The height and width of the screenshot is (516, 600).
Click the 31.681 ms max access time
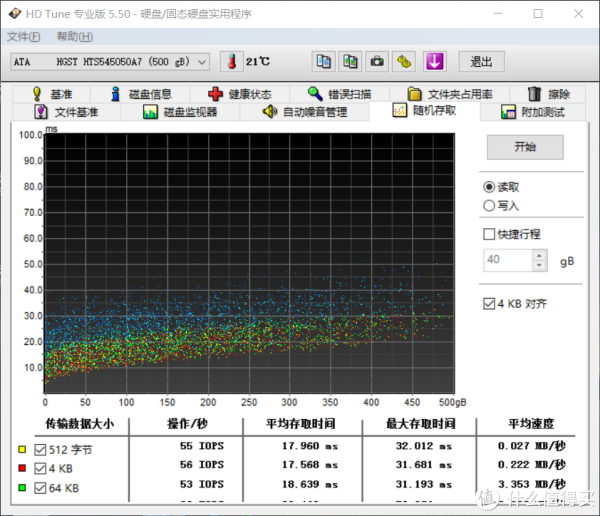pyautogui.click(x=424, y=465)
